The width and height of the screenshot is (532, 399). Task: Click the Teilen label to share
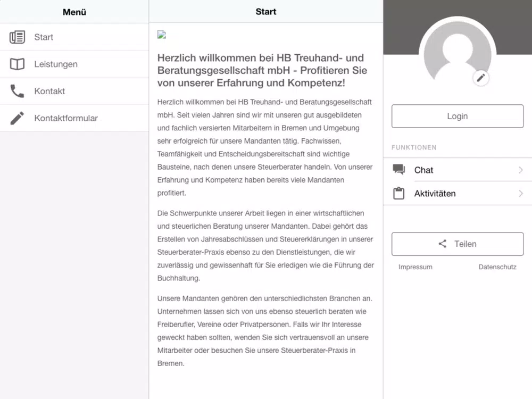(465, 244)
